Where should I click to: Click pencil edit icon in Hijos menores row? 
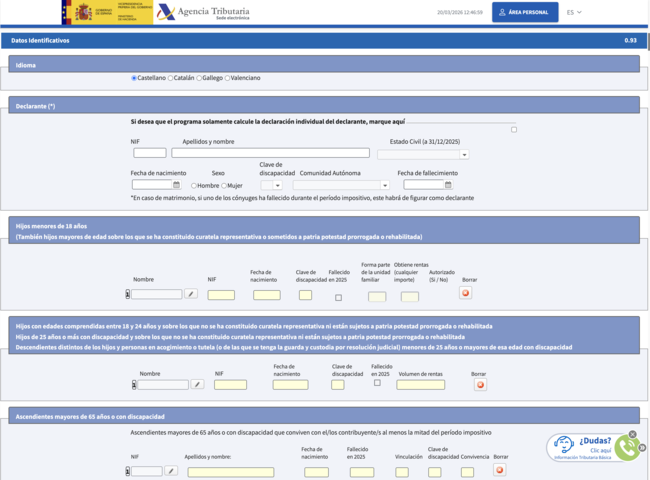[x=191, y=294]
